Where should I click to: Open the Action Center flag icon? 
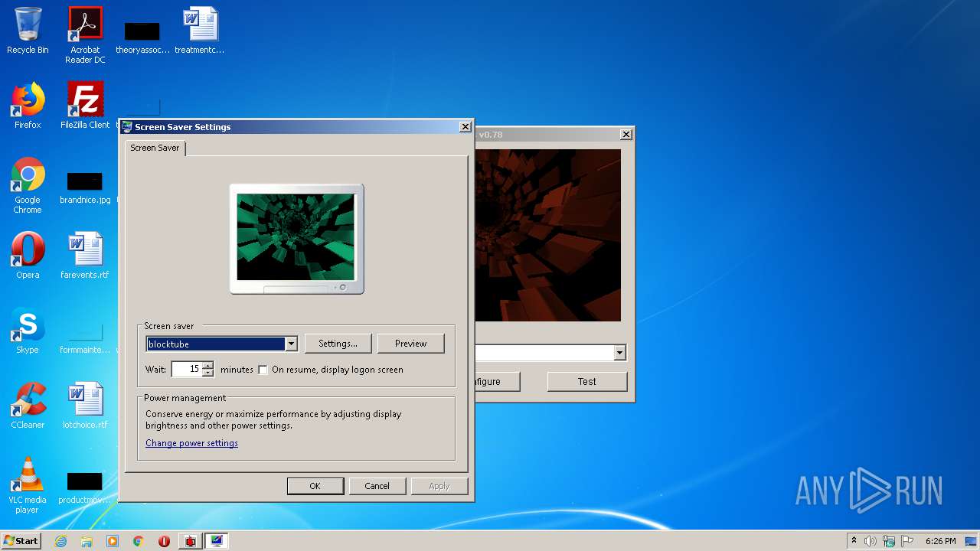[907, 541]
